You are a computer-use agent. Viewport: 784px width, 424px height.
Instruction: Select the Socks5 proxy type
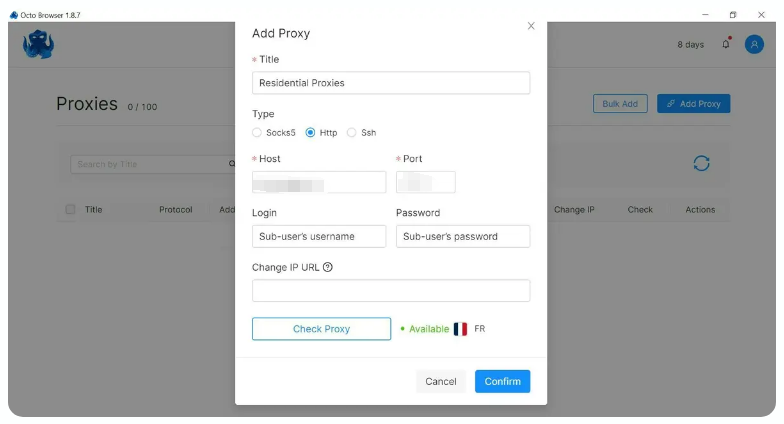pos(257,132)
